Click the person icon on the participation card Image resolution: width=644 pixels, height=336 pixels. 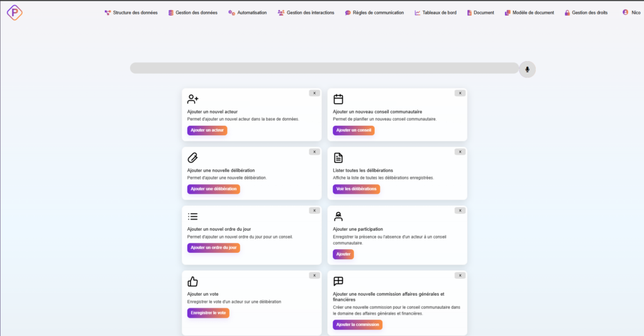pyautogui.click(x=338, y=216)
